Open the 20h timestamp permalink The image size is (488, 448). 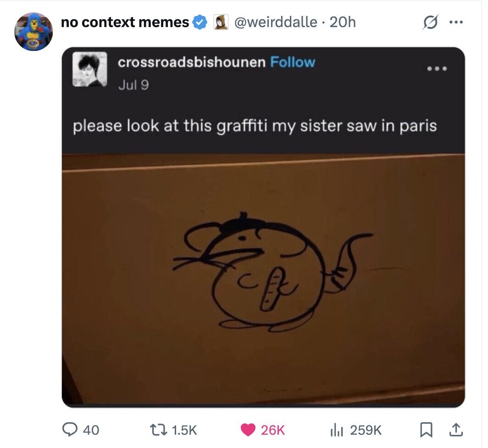[x=343, y=22]
